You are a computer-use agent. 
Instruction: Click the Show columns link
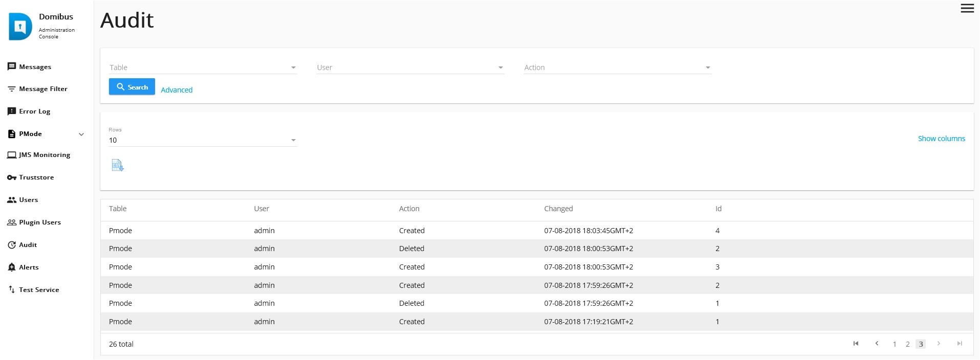point(941,139)
